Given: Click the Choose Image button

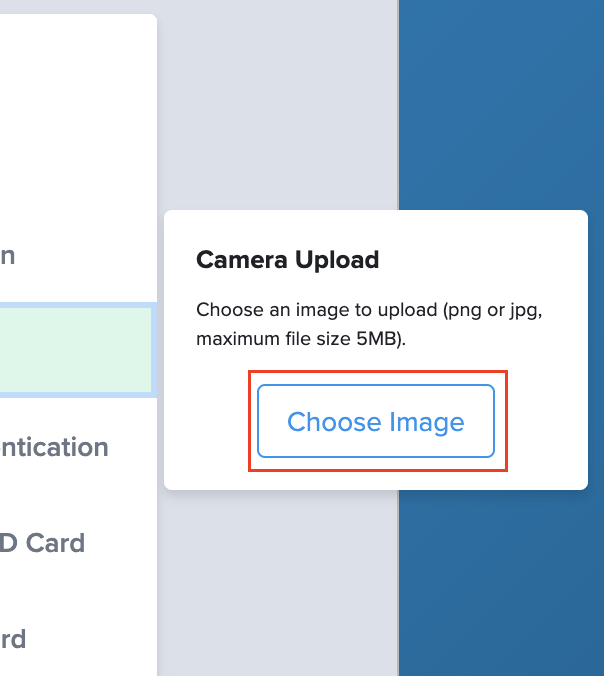Looking at the screenshot, I should click(x=376, y=421).
